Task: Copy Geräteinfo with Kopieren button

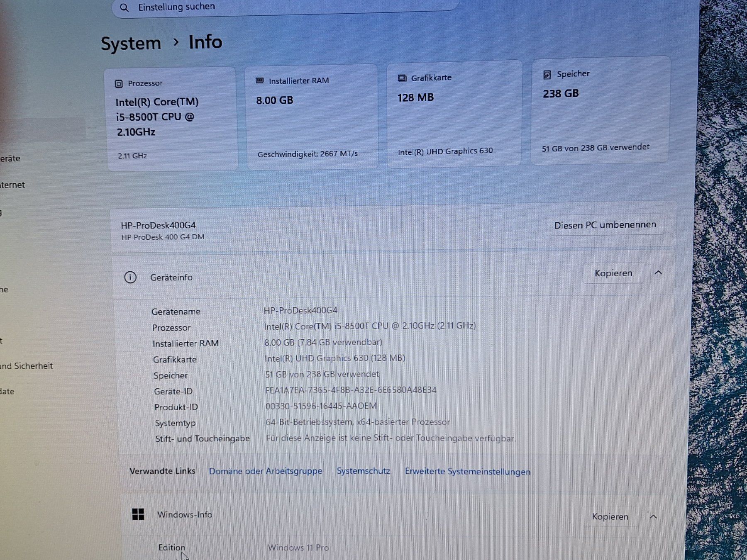Action: (613, 273)
